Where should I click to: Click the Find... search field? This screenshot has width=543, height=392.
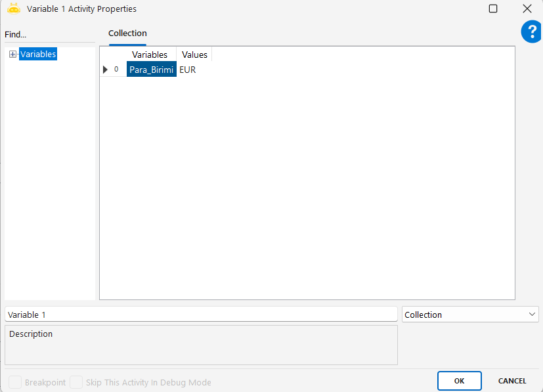coord(49,35)
